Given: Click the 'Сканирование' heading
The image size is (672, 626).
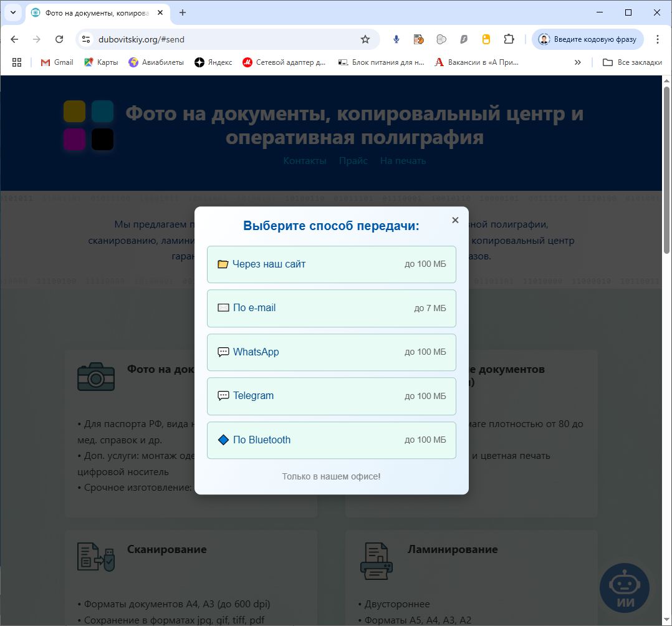Looking at the screenshot, I should click(166, 549).
